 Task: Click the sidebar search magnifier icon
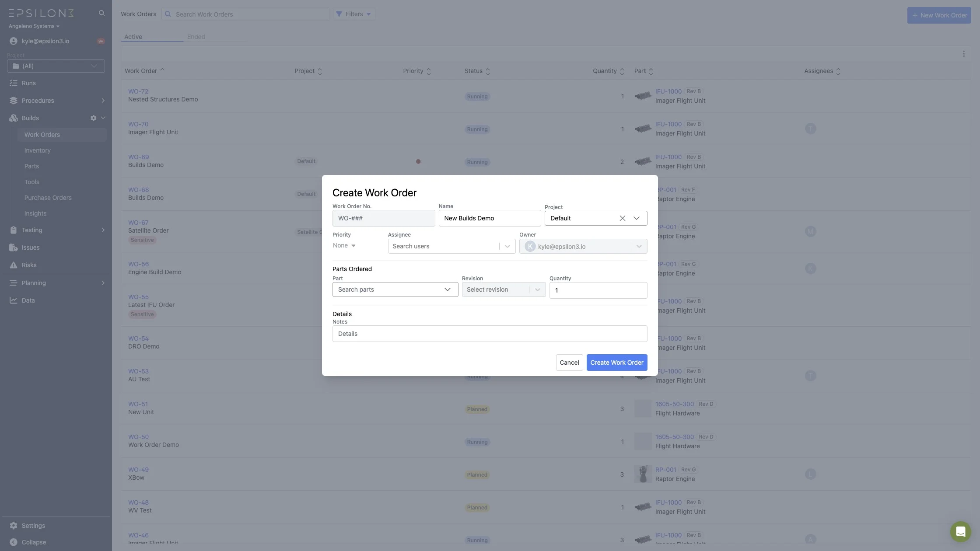click(x=101, y=13)
